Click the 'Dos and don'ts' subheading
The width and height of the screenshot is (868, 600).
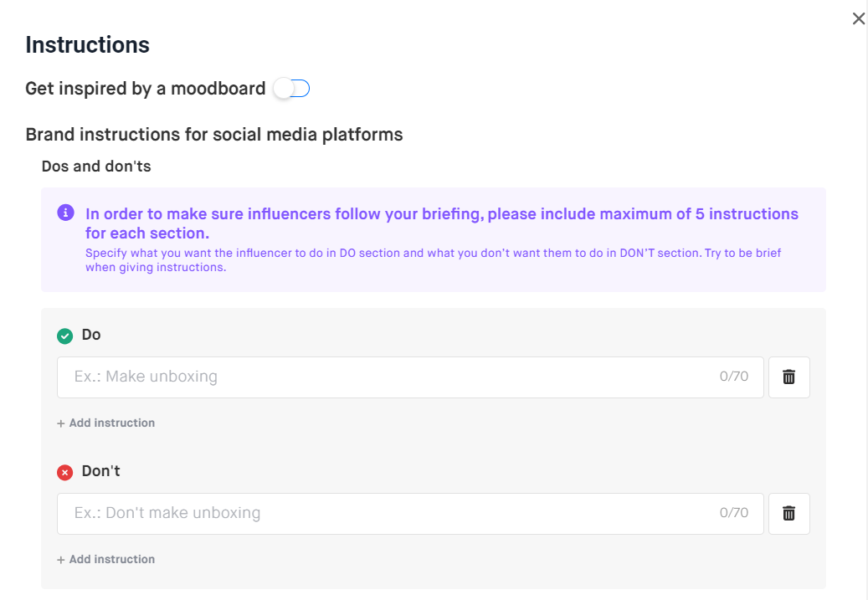(x=96, y=167)
